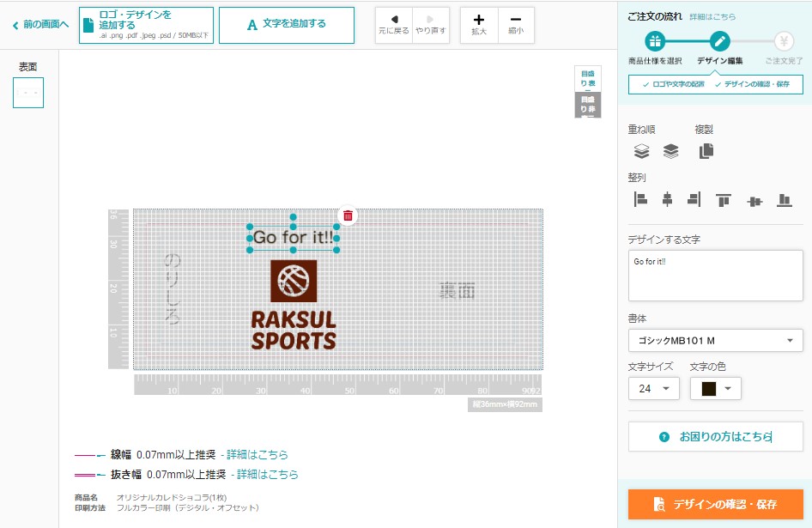The height and width of the screenshot is (528, 812).
Task: Align vertical middle icon
Action: 754,201
